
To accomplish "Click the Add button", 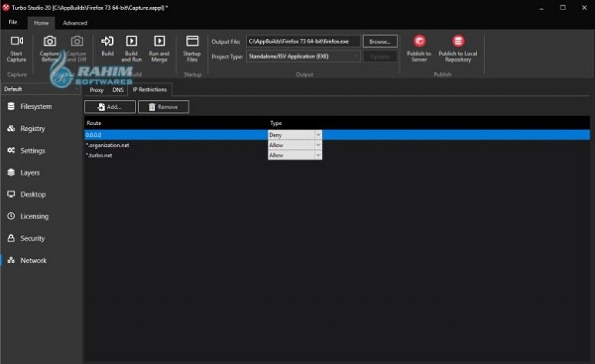I will tap(110, 106).
